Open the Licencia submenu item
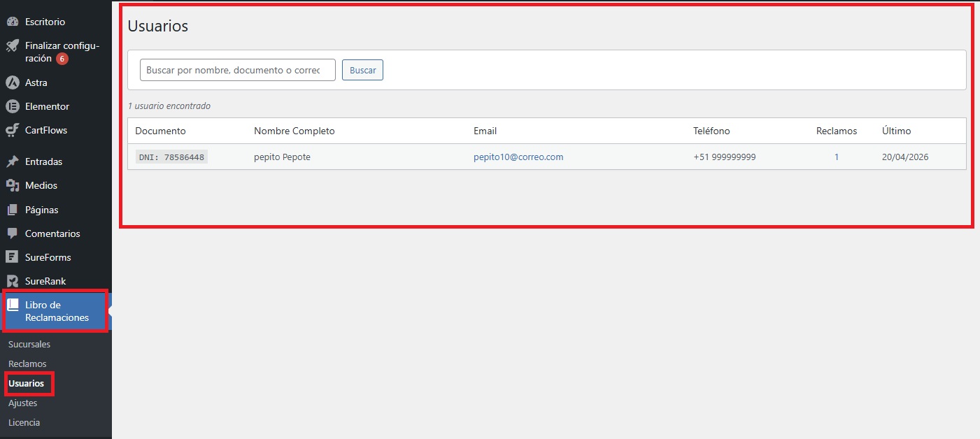This screenshot has width=980, height=439. click(24, 422)
